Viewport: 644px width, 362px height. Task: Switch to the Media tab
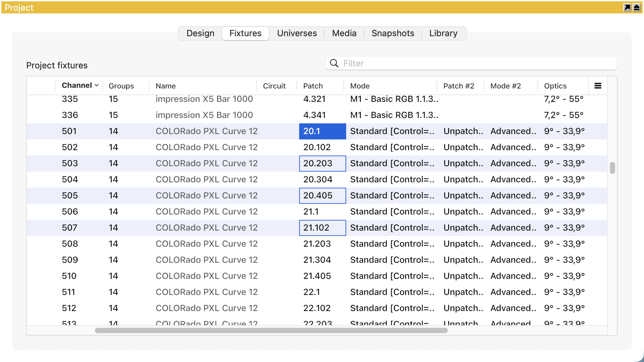point(344,33)
